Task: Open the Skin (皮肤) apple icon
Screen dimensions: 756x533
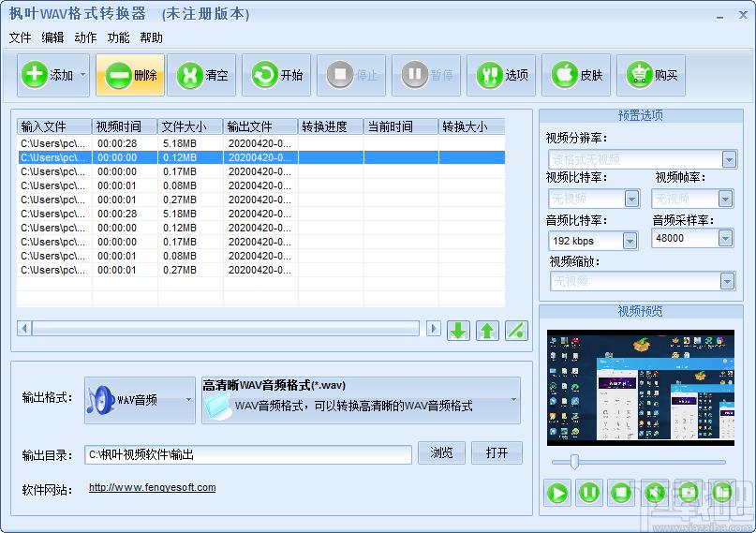Action: (x=577, y=75)
